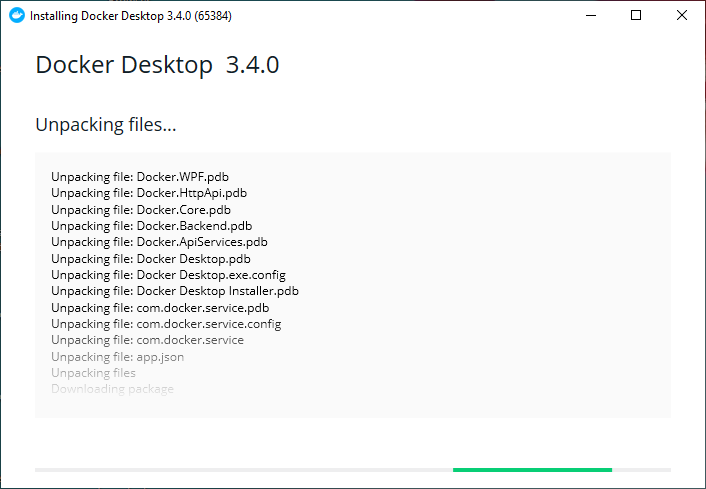The image size is (706, 489).
Task: Select the Docker Desktop.exe.config log line
Action: [x=168, y=275]
